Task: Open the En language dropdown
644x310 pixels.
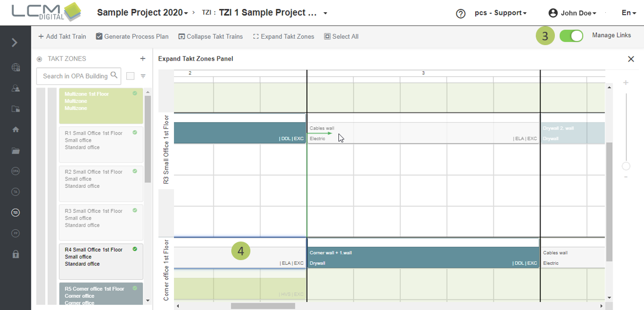Action: (629, 13)
